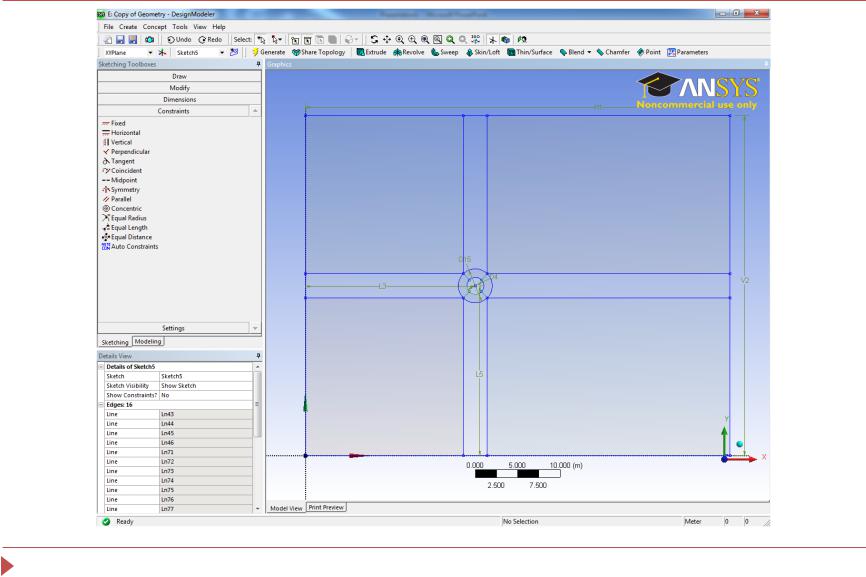The image size is (866, 577).
Task: Open the Parameters panel
Action: tap(687, 52)
